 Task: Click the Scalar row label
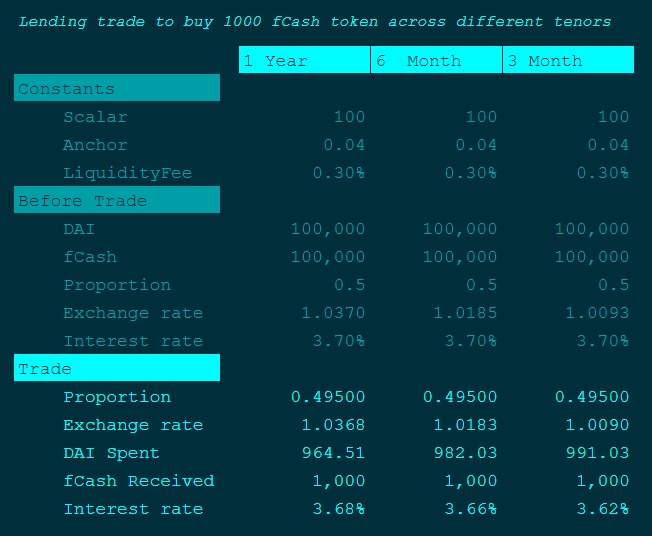click(x=95, y=117)
